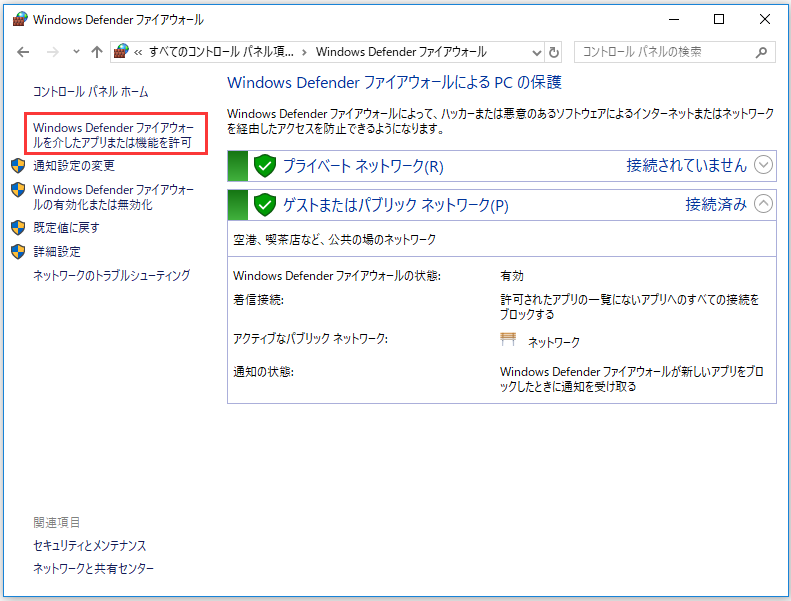
Task: Open 既定値に戻す link
Action: tap(66, 228)
